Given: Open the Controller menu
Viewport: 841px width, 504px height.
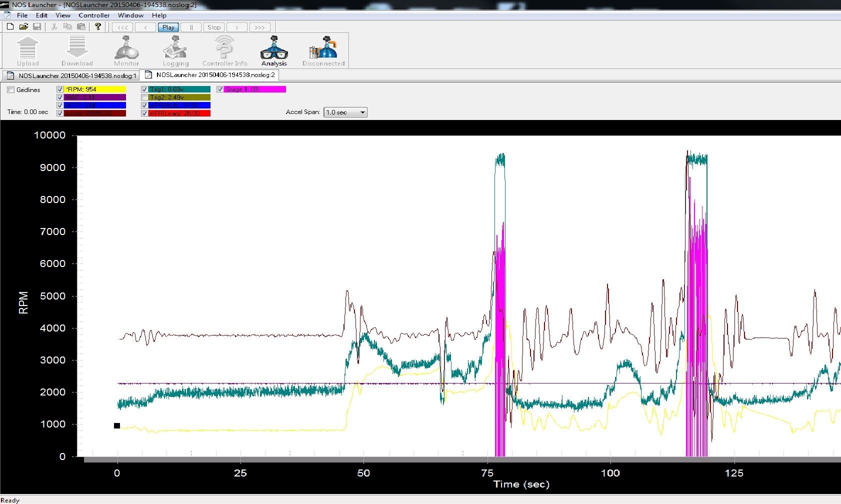Looking at the screenshot, I should 93,15.
